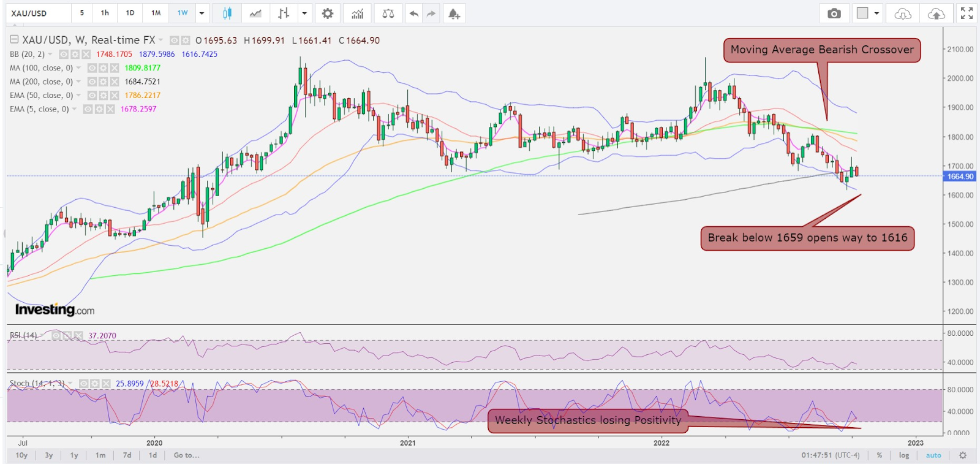Open RSI (14) settings gear

[67, 335]
